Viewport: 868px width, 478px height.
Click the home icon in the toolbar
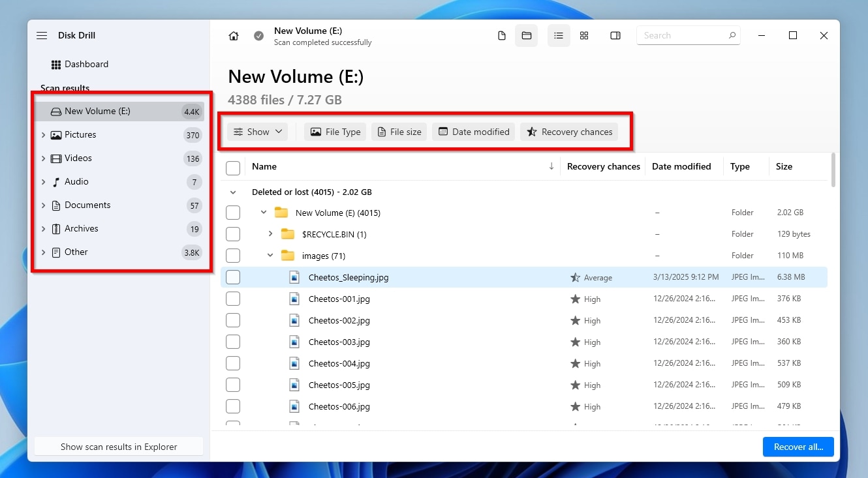click(234, 36)
